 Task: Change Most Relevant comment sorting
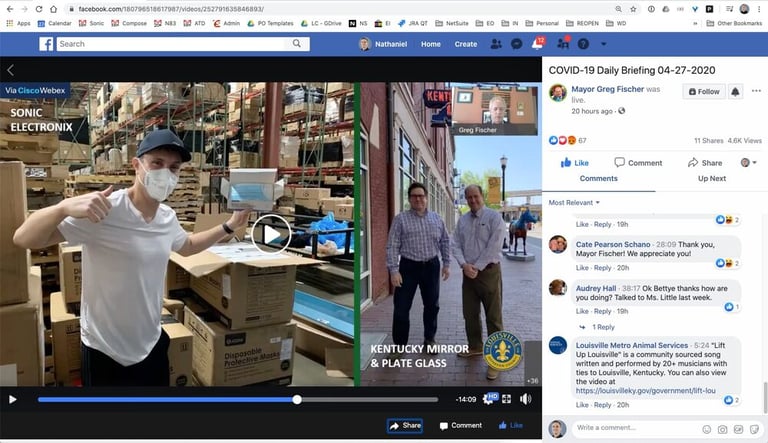pyautogui.click(x=574, y=202)
